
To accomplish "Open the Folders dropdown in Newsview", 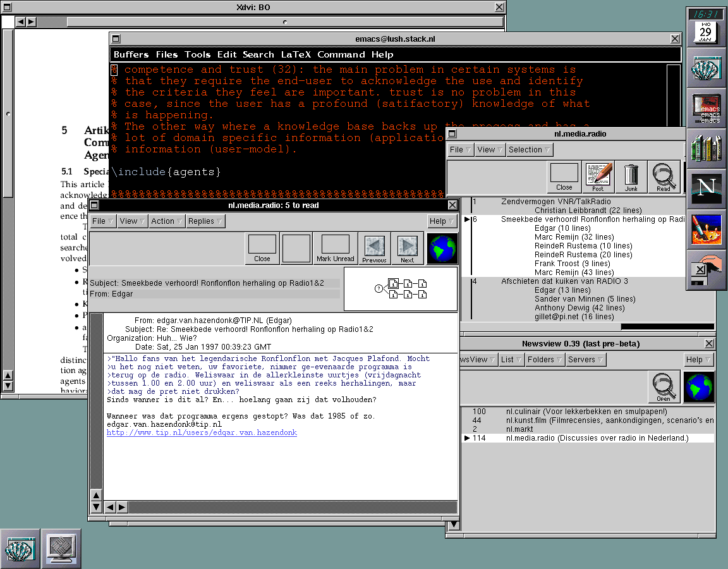I will pos(545,360).
